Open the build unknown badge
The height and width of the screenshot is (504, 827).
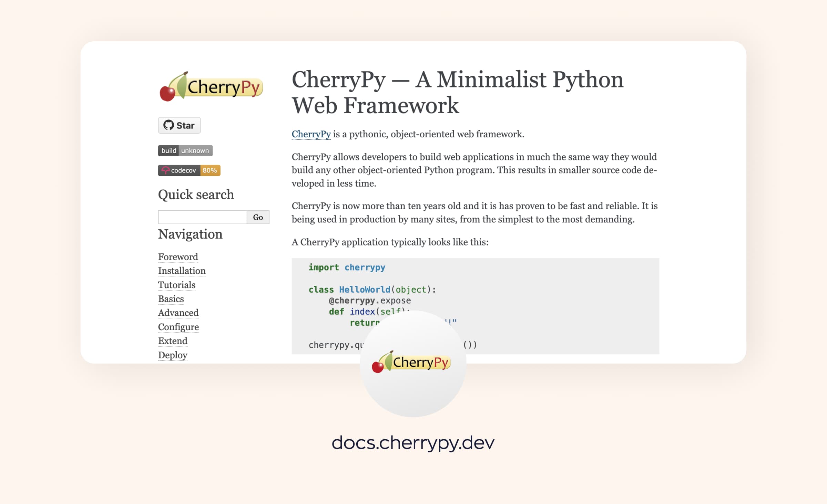(185, 150)
